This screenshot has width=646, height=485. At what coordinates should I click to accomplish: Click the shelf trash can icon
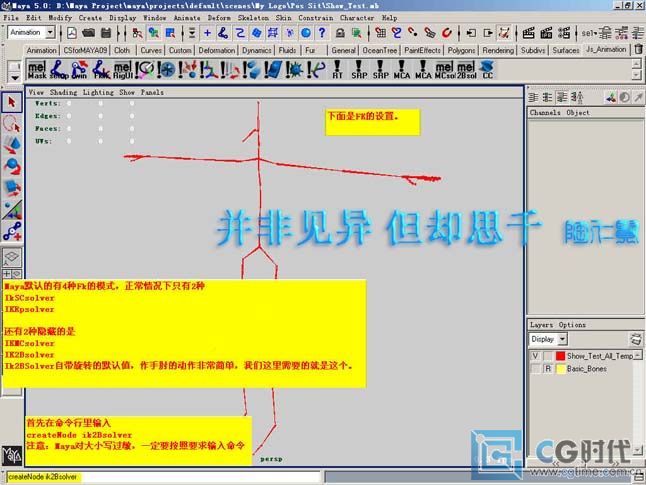(639, 49)
